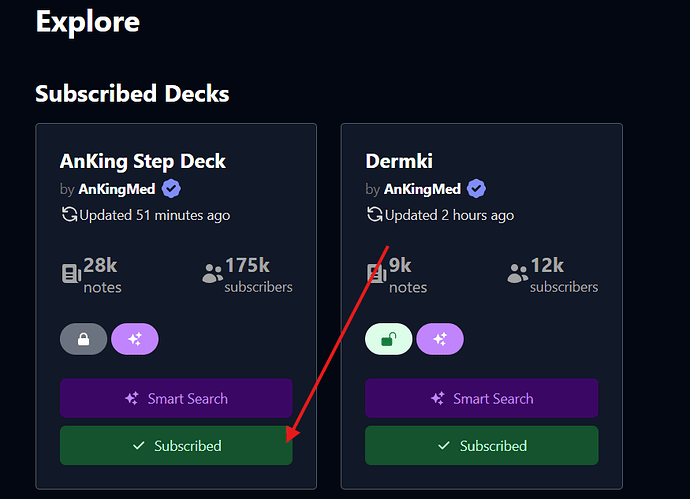Click the purple sparkle badge on Dermki card
The image size is (690, 499).
click(x=440, y=339)
